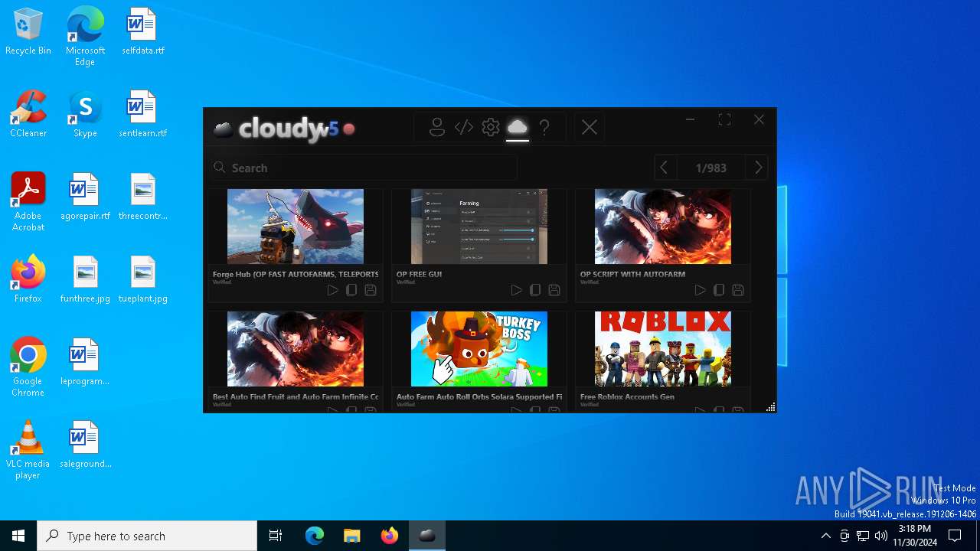Open notification center on taskbar
Viewport: 980px width, 551px height.
coord(955,536)
